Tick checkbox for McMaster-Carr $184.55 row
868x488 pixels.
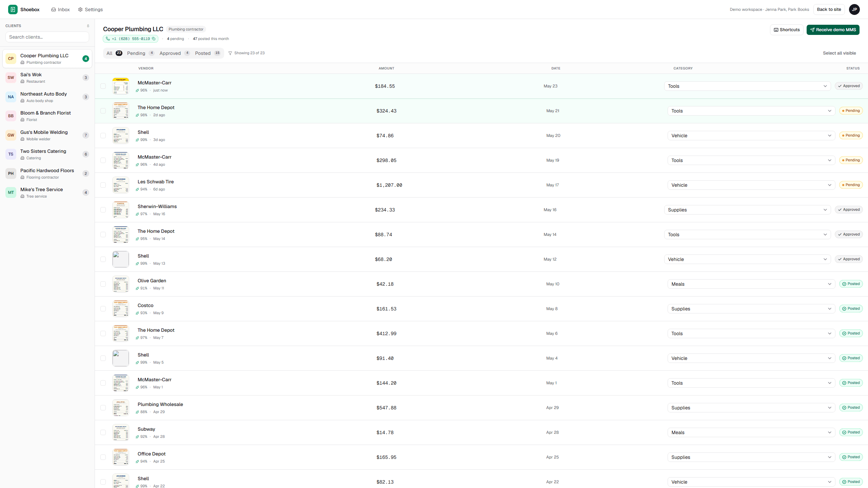103,86
